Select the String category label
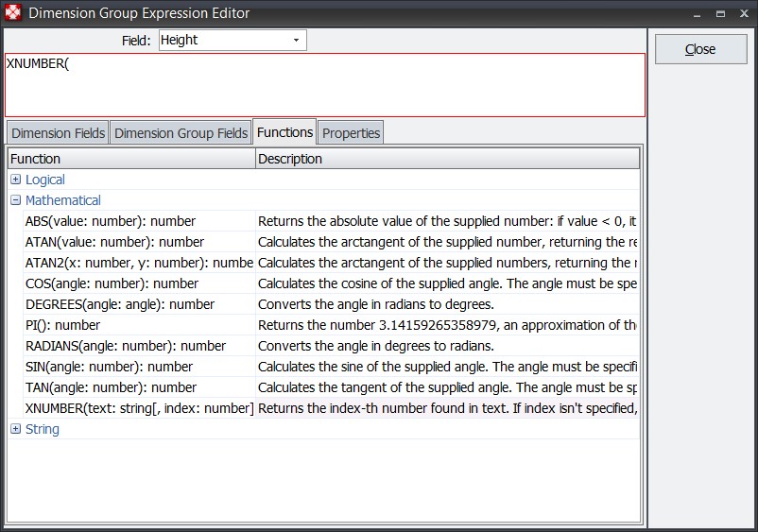The image size is (758, 532). click(x=42, y=429)
